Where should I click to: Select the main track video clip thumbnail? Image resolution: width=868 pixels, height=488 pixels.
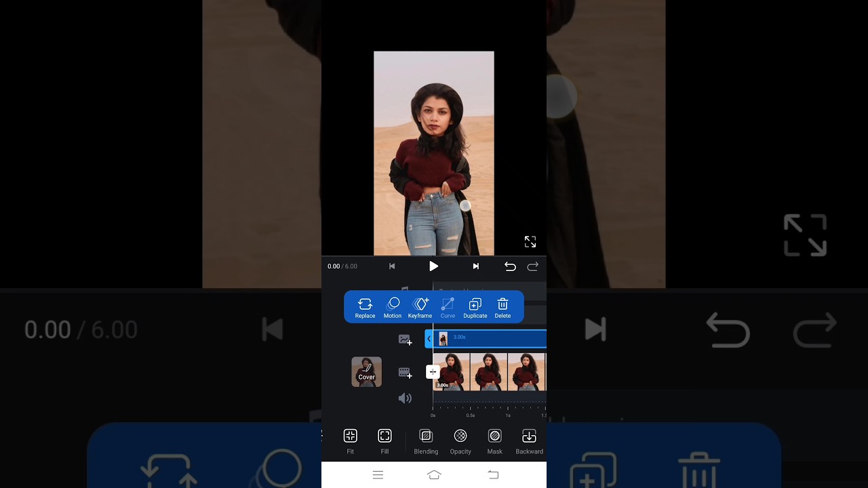tap(490, 372)
